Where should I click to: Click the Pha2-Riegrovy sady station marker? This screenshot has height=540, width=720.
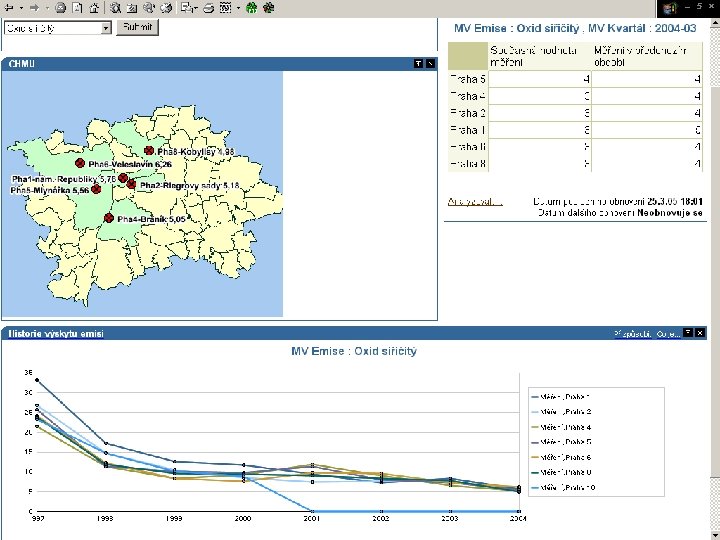[x=131, y=184]
